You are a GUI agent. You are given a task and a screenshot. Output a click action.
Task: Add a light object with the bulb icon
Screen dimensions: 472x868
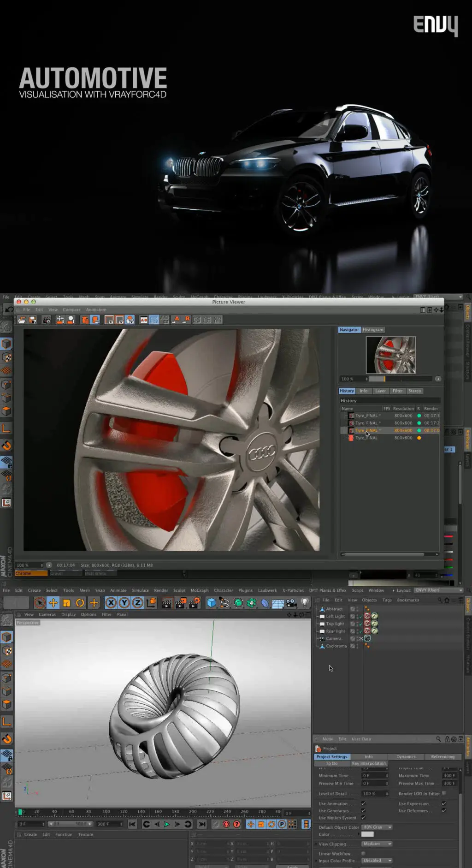[305, 603]
